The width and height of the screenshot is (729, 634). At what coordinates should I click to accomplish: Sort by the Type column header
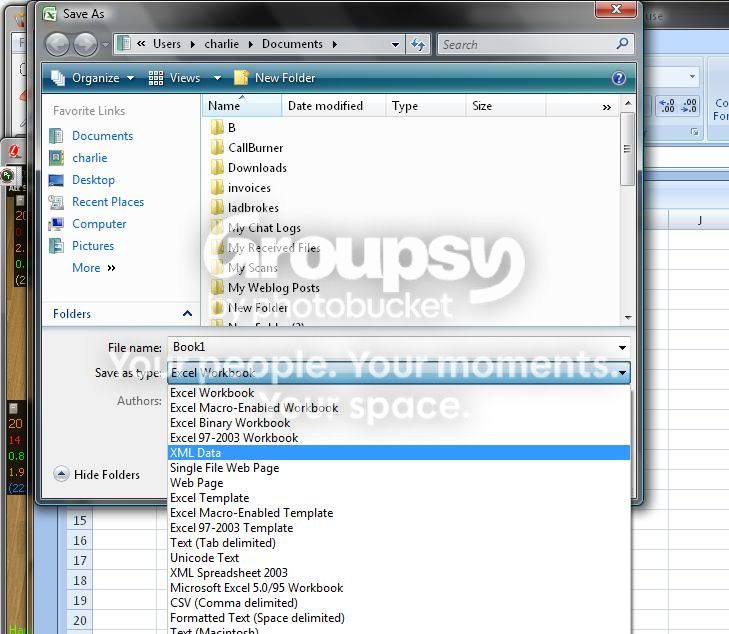point(425,106)
